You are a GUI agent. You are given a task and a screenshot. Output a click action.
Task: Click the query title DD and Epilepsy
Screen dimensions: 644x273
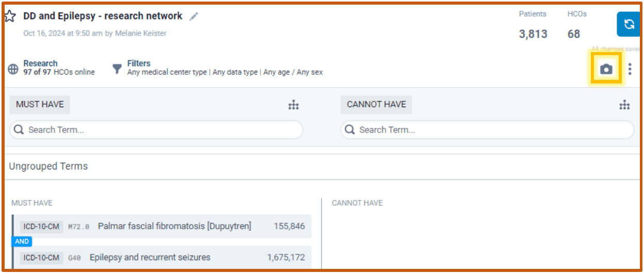click(x=103, y=16)
